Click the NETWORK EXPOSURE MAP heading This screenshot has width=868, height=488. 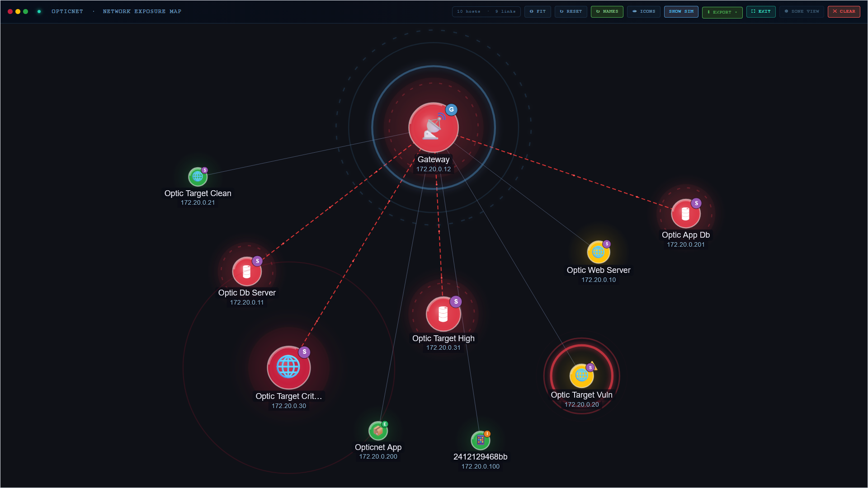(142, 12)
